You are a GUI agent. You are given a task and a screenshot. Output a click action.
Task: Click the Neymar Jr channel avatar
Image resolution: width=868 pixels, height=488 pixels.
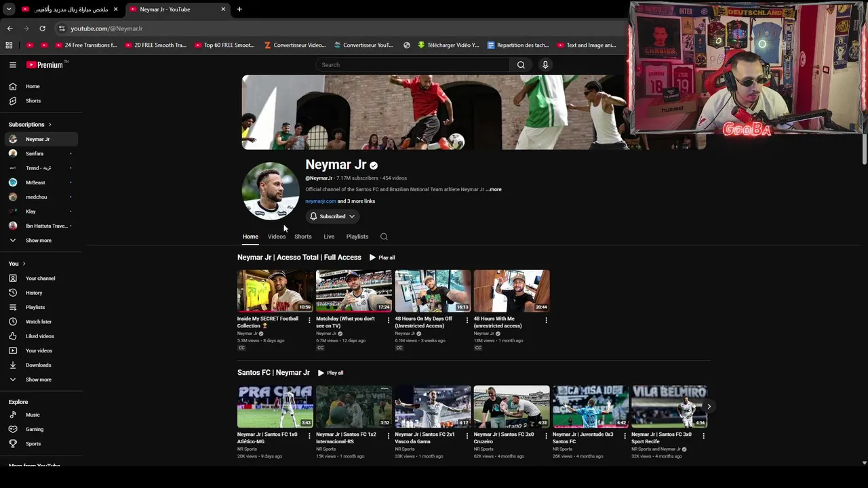tap(271, 191)
